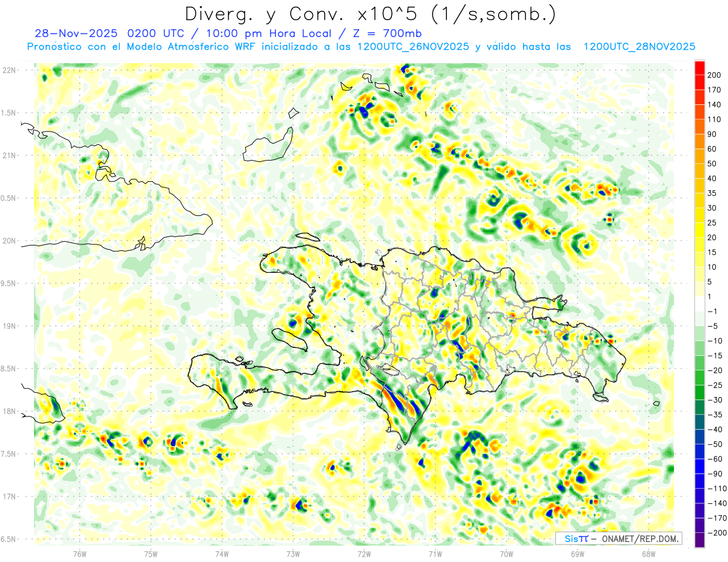Click the brightest red swatch atop the color scale

[x=699, y=68]
